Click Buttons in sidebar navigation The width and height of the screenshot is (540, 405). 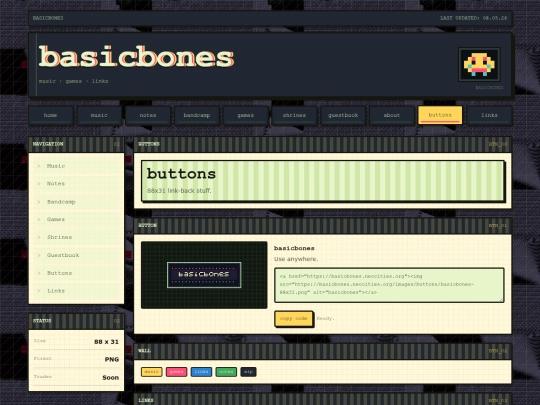coord(76,273)
